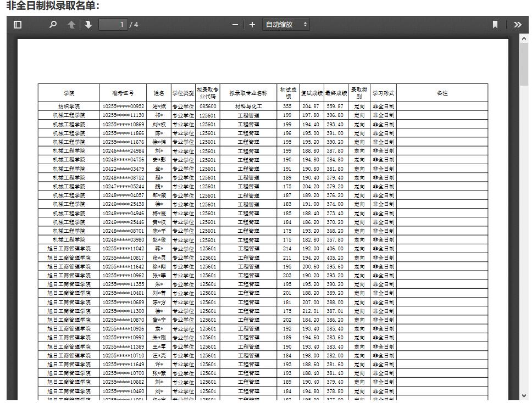
Task: Toggle the PDF sidebar panel
Action: [18, 25]
